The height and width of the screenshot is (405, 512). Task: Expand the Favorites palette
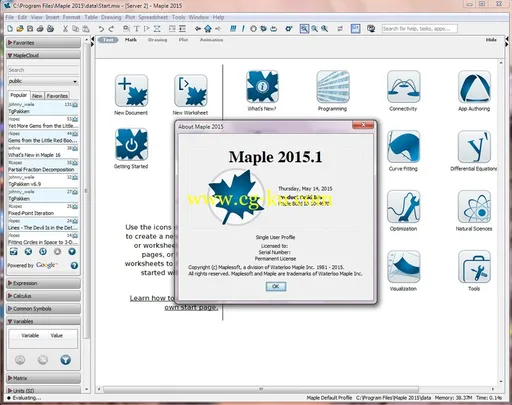43,43
